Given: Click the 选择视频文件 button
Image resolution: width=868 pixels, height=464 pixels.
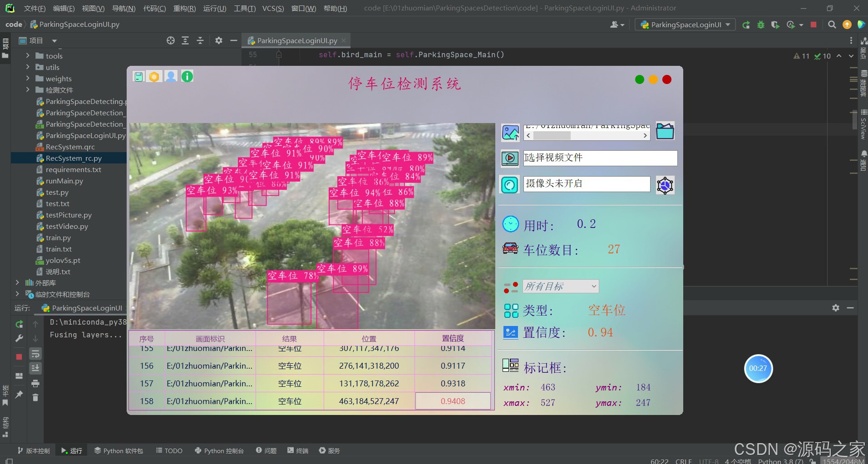Looking at the screenshot, I should coord(600,158).
